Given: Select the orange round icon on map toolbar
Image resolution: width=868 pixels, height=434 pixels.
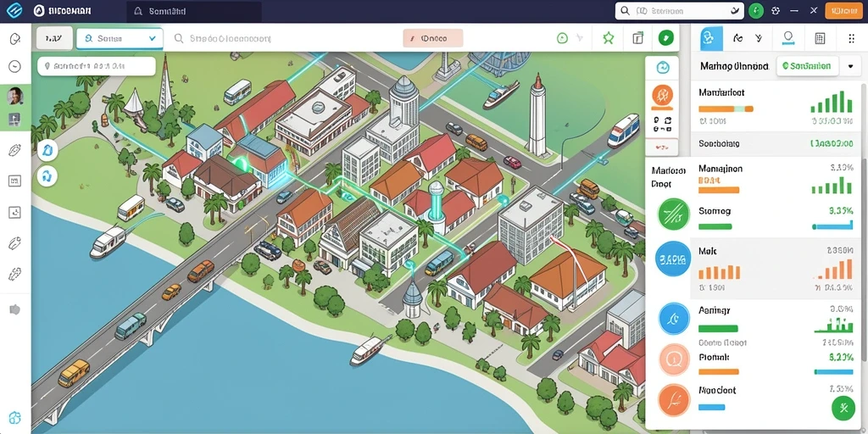Looking at the screenshot, I should (662, 97).
